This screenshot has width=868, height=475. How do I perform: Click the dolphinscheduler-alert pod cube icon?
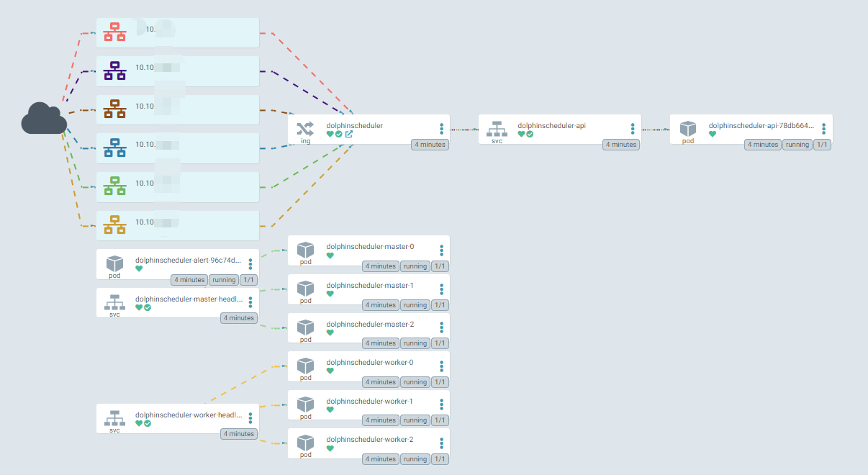pyautogui.click(x=114, y=263)
